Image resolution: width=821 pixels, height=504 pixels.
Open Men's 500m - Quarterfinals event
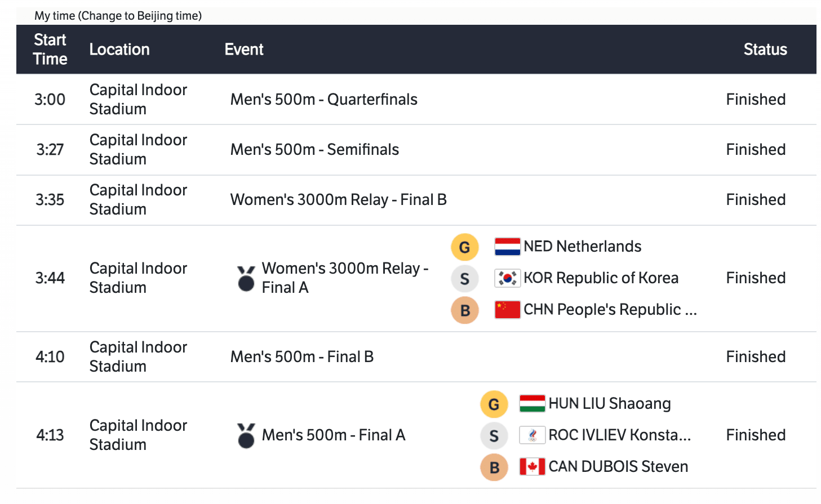(323, 100)
